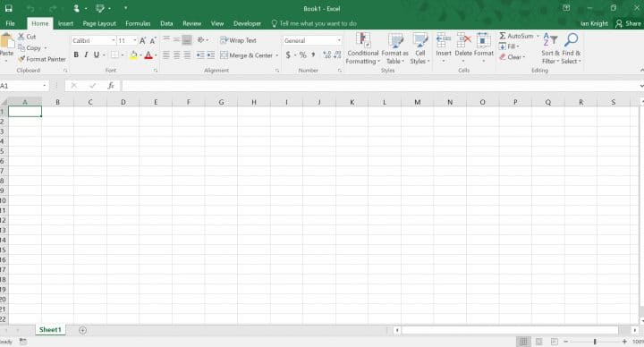Image resolution: width=644 pixels, height=347 pixels.
Task: Undo the last action
Action: (x=30, y=9)
